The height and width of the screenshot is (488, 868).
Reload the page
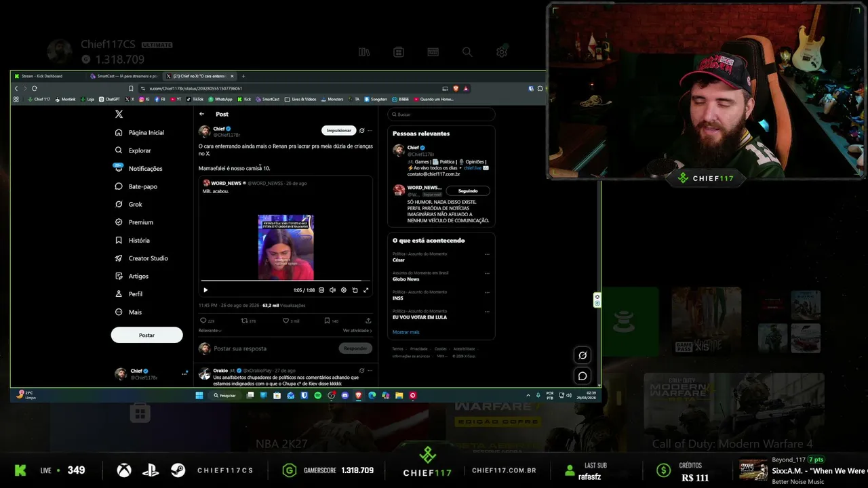click(x=34, y=88)
